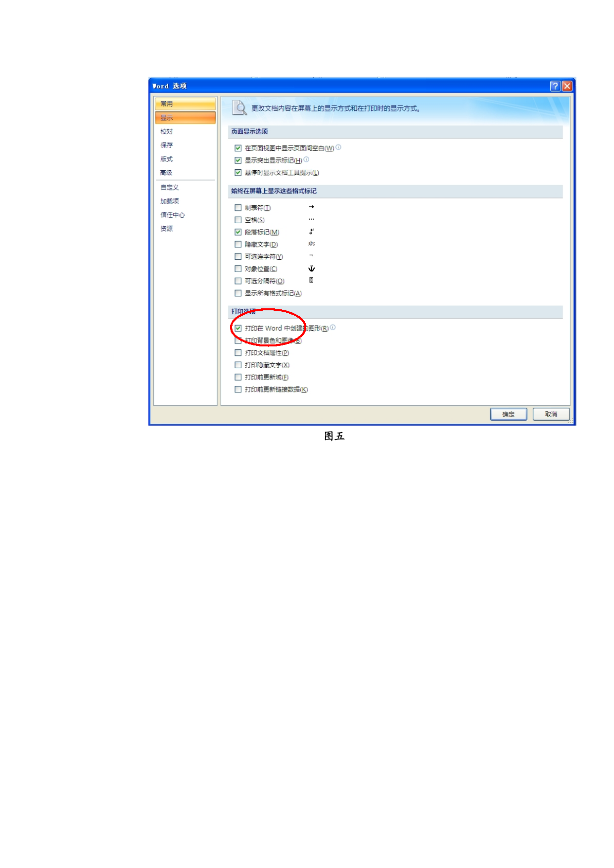This screenshot has height=868, width=614.
Task: Close the Word 选项 dialog
Action: tap(567, 86)
